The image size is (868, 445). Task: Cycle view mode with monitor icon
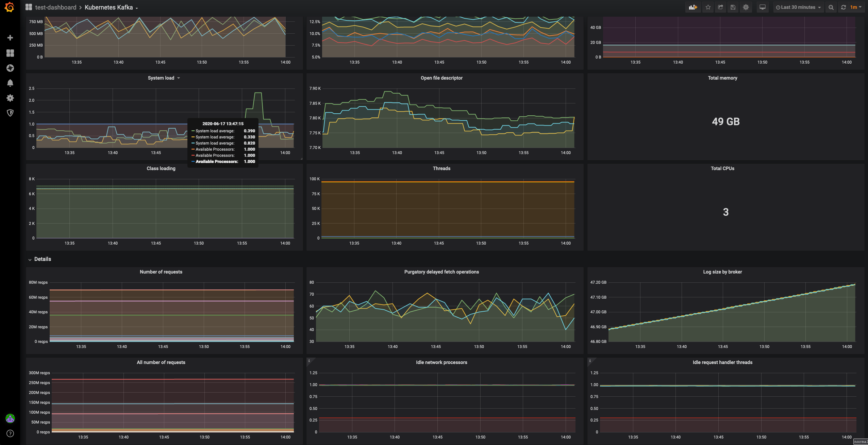pos(762,7)
